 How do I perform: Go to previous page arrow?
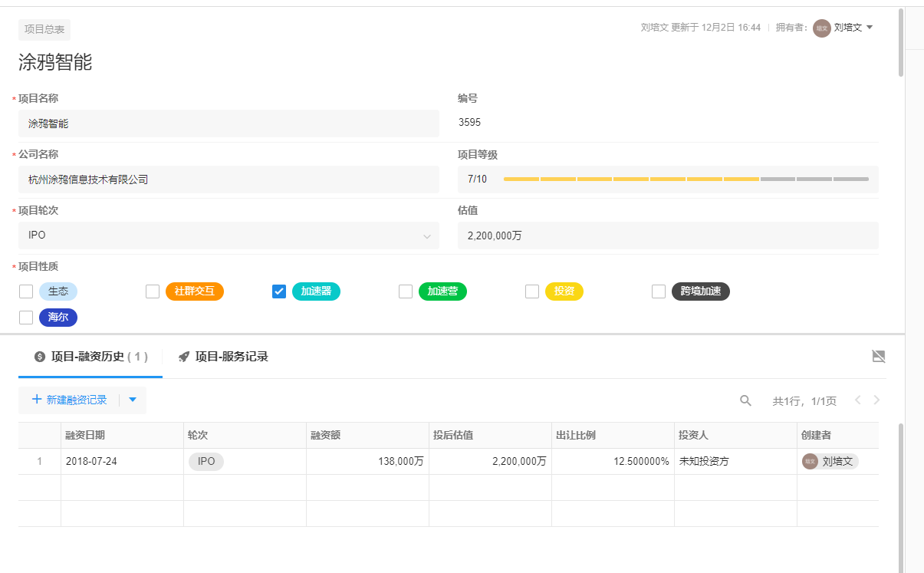pos(858,400)
